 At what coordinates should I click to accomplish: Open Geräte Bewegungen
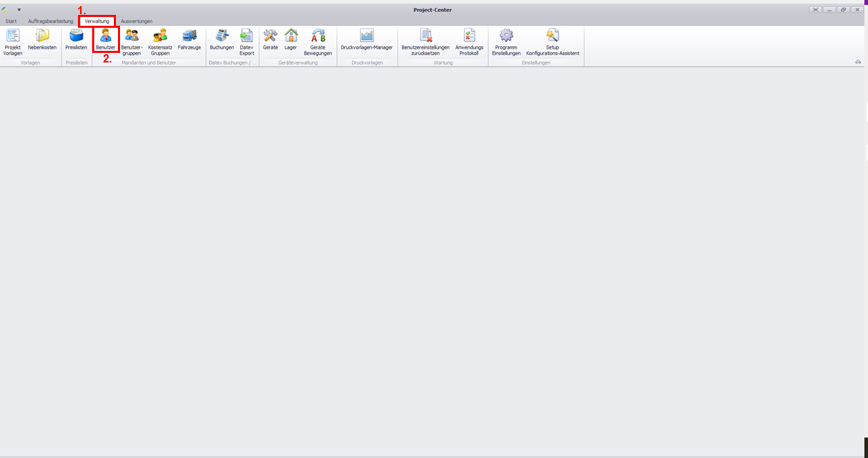pos(317,41)
